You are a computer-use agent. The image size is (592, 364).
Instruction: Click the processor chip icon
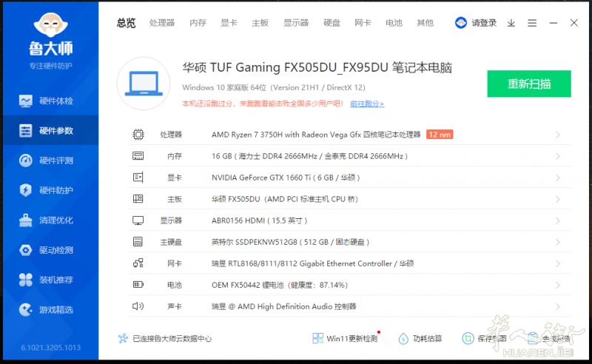click(138, 135)
